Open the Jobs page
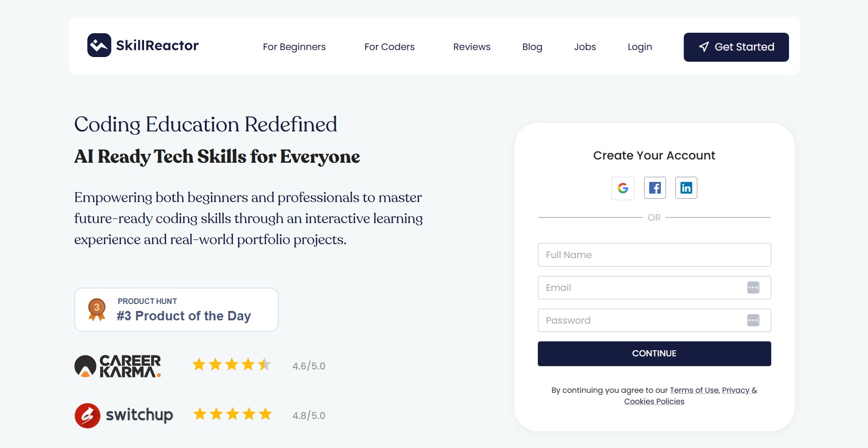The width and height of the screenshot is (868, 448). [585, 47]
